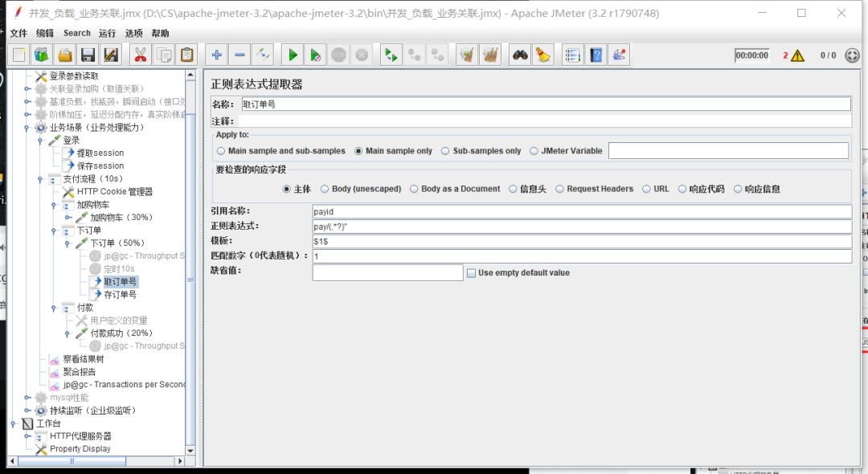Click the 引用名称 payid input field
Image resolution: width=868 pixels, height=474 pixels.
tap(563, 210)
